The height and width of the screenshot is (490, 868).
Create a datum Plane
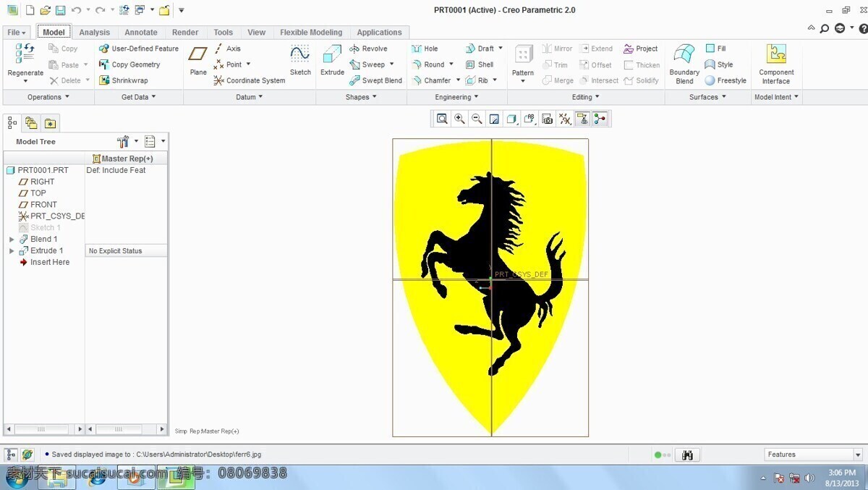[198, 60]
